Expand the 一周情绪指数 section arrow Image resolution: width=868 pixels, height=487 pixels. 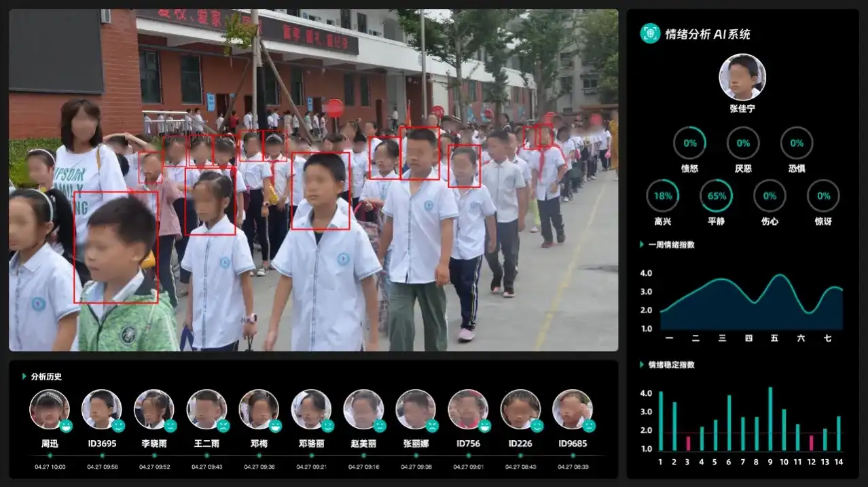click(643, 245)
